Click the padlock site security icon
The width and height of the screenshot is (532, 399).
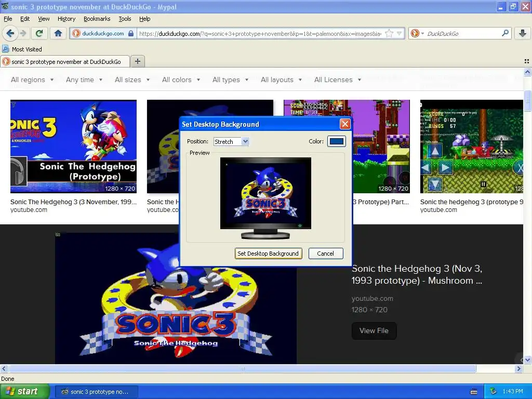[131, 33]
